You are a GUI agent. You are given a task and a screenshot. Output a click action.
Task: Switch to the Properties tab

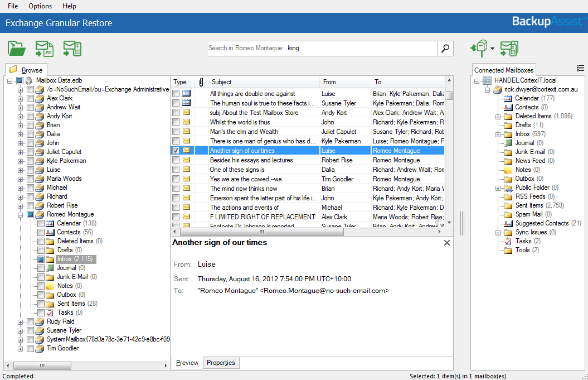[221, 363]
